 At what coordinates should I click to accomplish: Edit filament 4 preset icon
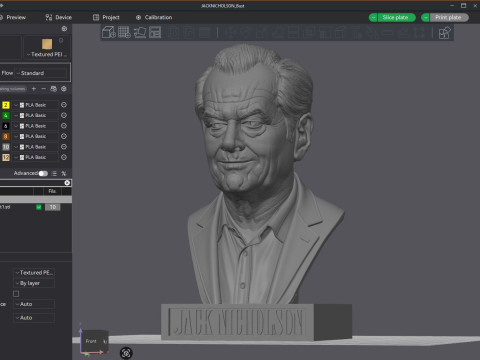coord(64,115)
